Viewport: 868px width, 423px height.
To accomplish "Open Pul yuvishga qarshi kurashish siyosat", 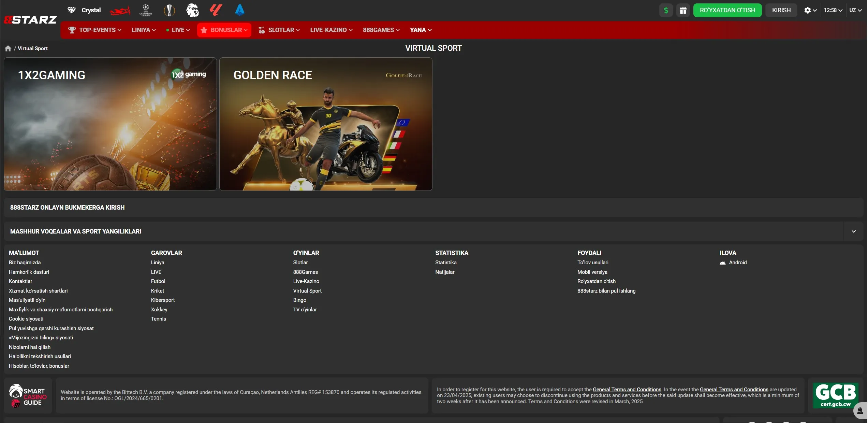I will point(51,328).
